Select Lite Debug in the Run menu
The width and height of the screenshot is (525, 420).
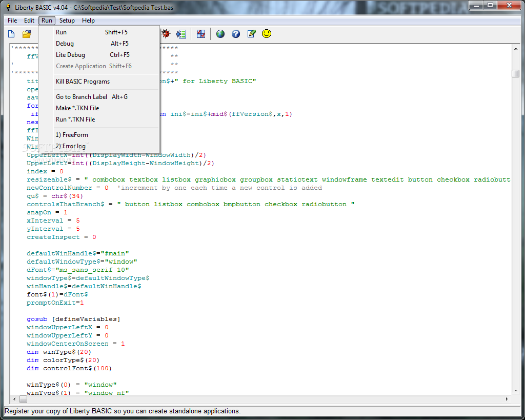coord(99,55)
